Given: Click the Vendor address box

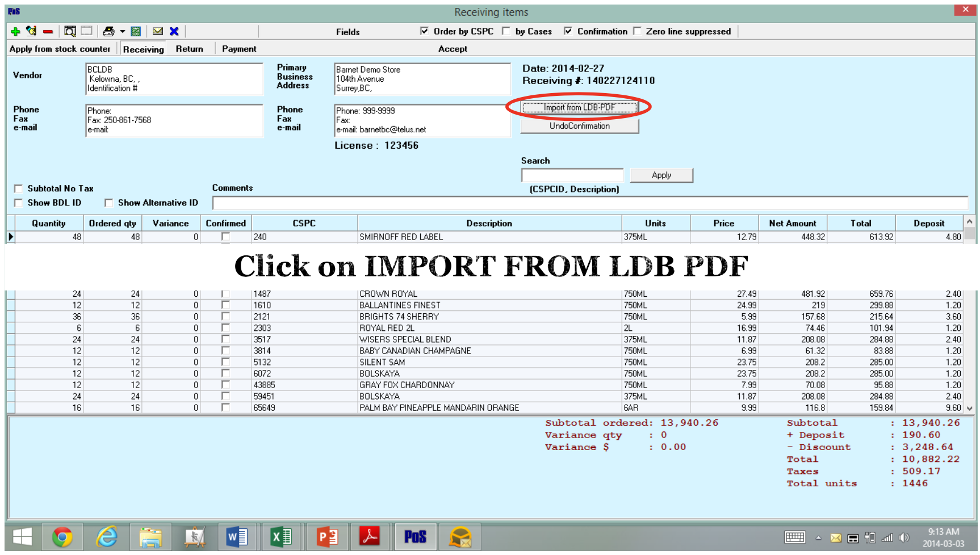Looking at the screenshot, I should tap(174, 79).
